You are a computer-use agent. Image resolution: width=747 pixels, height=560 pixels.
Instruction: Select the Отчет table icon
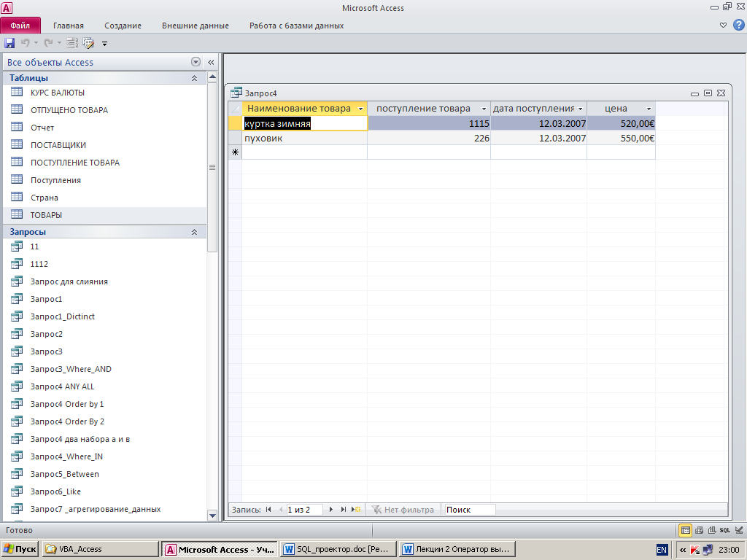[x=17, y=127]
